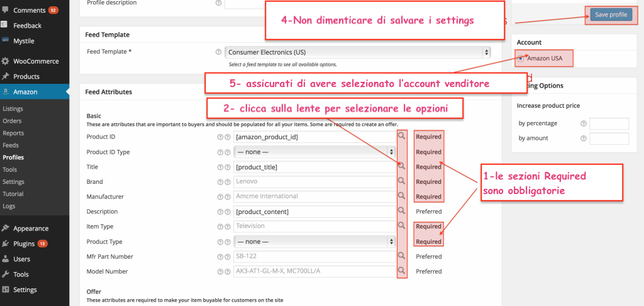Click the Feed Attributes section heading

tap(108, 92)
